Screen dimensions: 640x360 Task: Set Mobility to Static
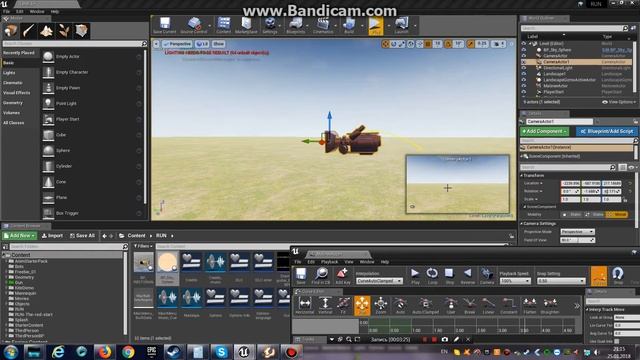pyautogui.click(x=572, y=214)
